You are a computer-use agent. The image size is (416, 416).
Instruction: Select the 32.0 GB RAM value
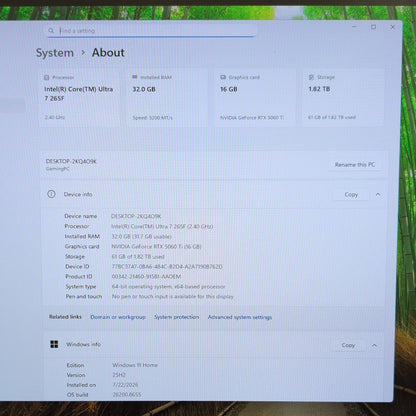pyautogui.click(x=144, y=89)
